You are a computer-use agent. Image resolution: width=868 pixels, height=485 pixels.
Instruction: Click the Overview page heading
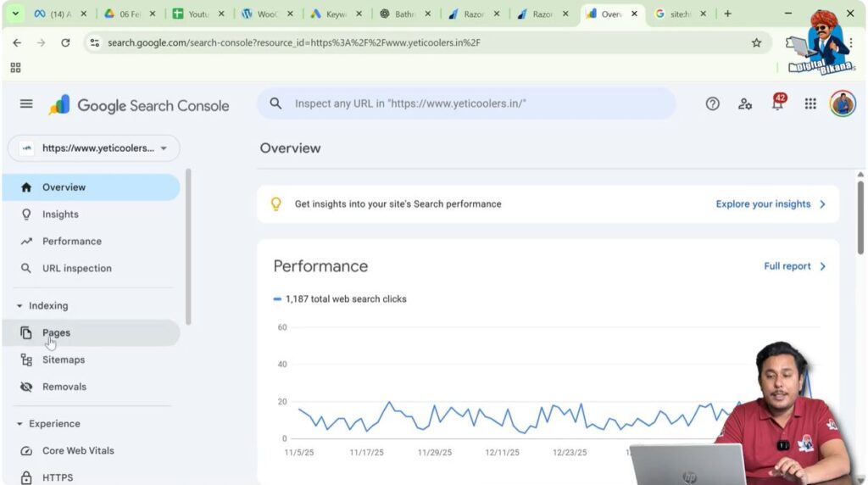tap(290, 148)
